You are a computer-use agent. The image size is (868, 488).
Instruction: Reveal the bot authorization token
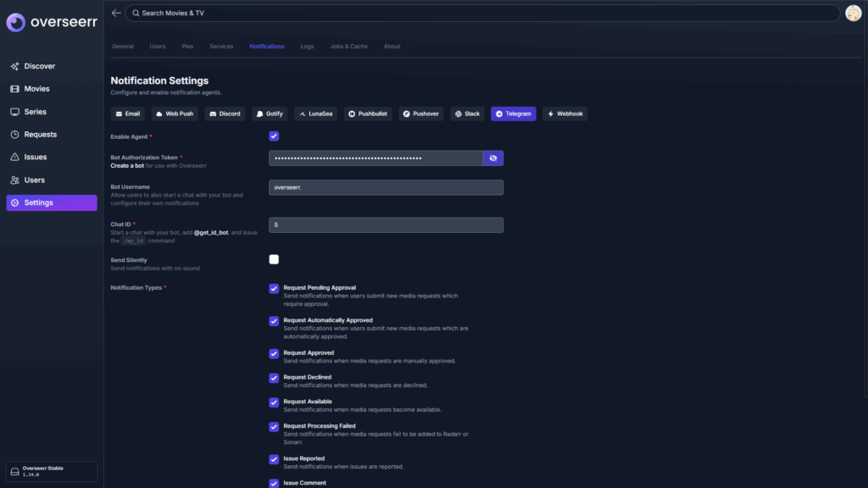(x=492, y=158)
